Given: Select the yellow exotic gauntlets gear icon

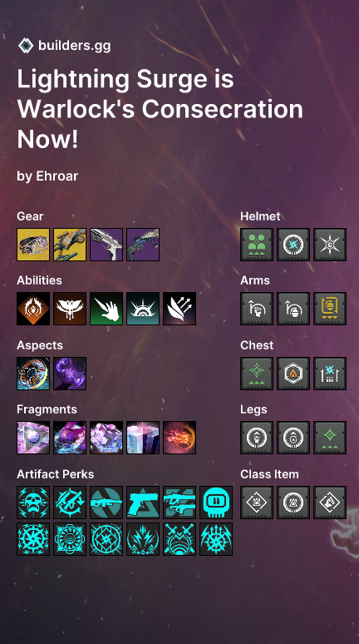Looking at the screenshot, I should (33, 245).
